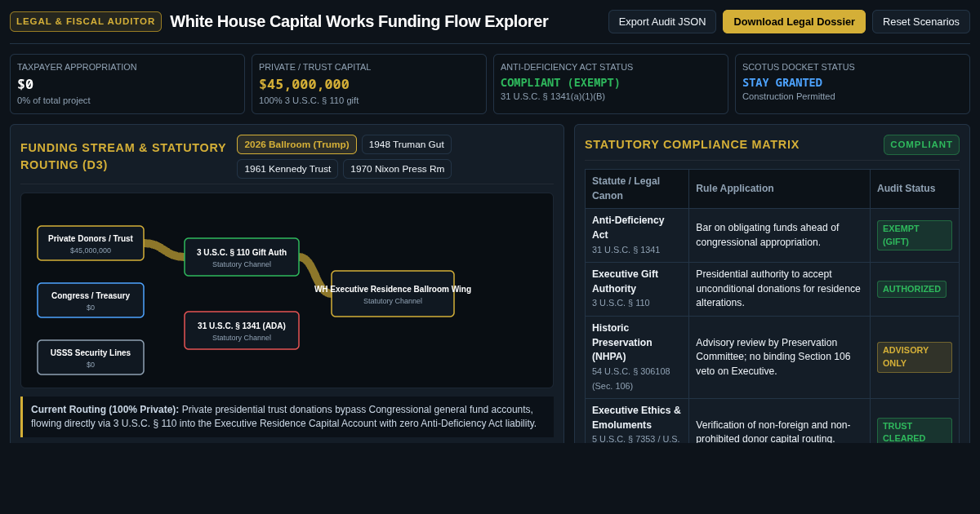980x514 pixels.
Task: Click Executive Ethics & Emoluments row title
Action: point(636,418)
